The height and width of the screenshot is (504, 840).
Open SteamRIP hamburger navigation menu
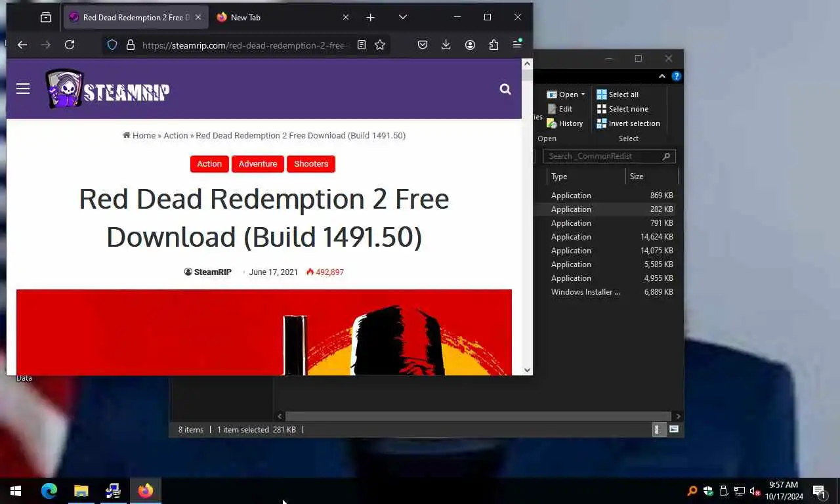point(23,89)
